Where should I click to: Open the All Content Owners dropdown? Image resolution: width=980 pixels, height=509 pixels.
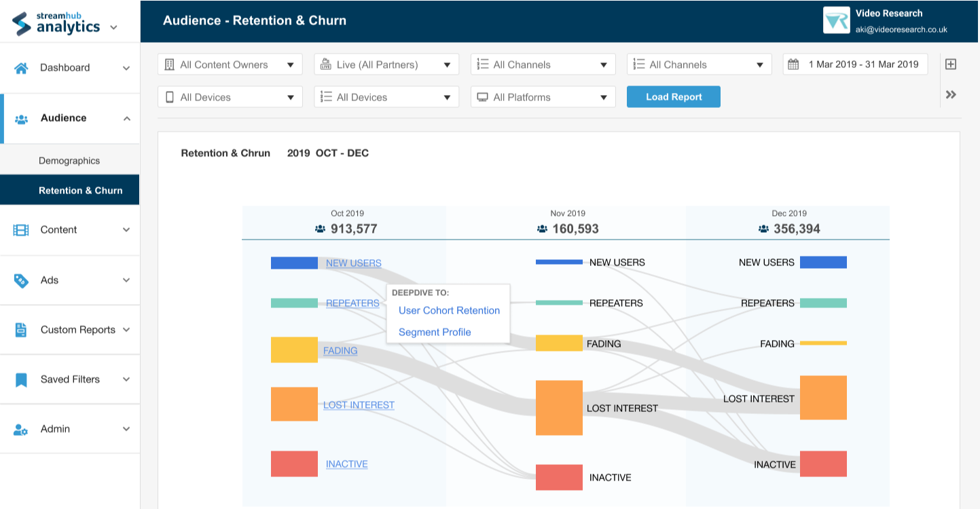[x=230, y=64]
